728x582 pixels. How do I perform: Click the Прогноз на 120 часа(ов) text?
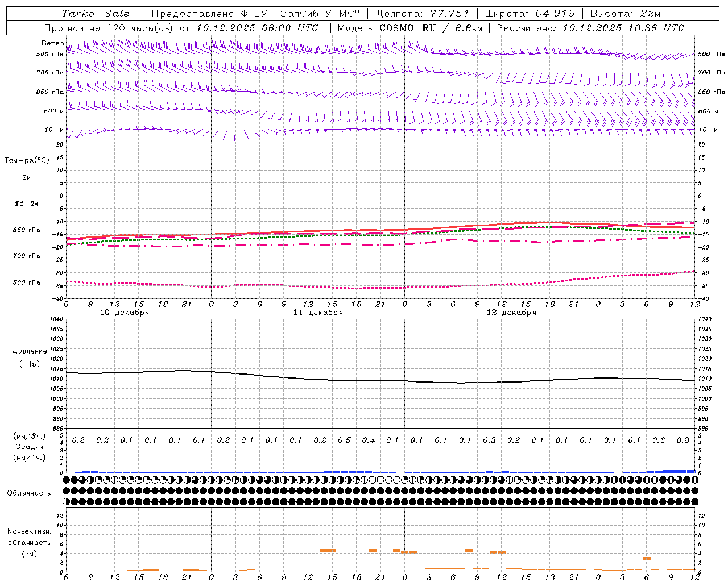click(110, 28)
